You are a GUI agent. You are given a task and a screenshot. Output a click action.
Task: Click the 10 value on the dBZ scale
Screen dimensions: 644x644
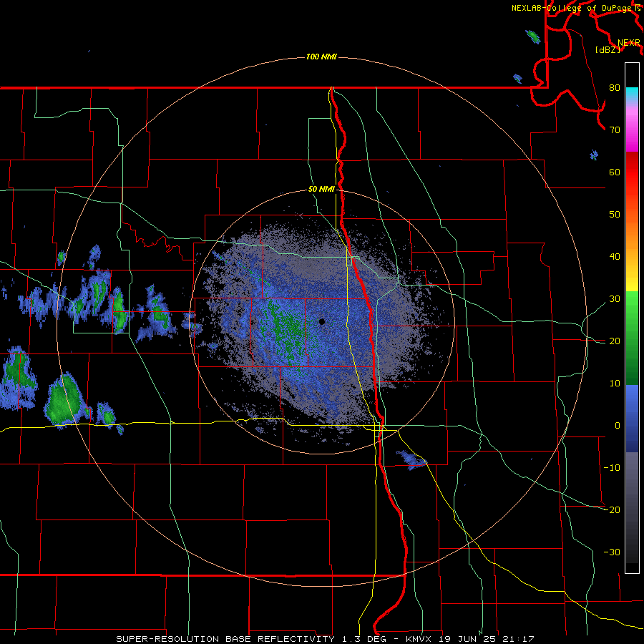coord(615,384)
